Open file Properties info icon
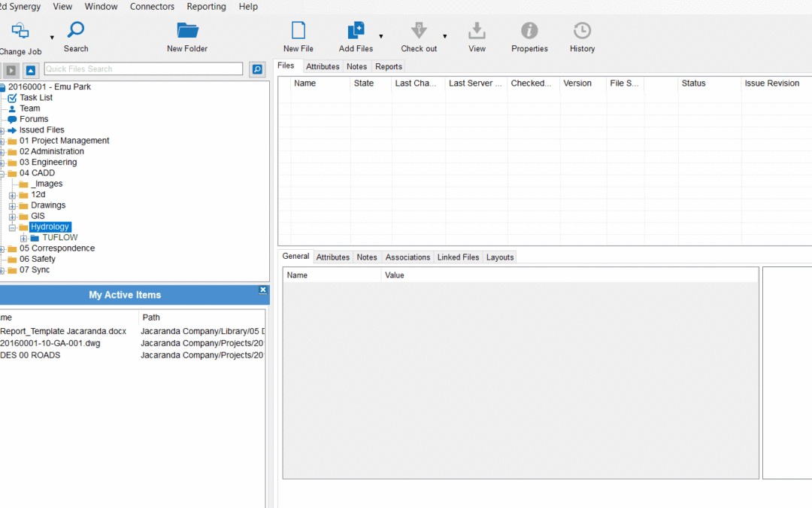 coord(529,31)
